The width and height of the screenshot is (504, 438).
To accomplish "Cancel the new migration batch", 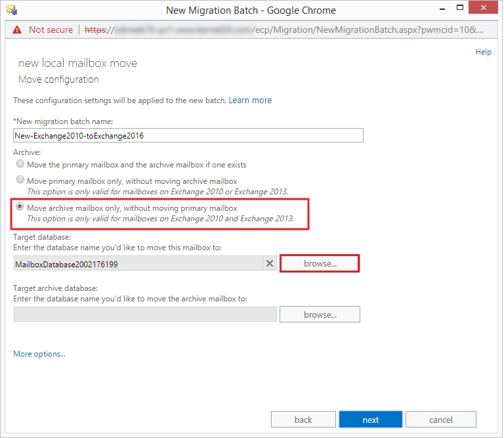I will [441, 420].
